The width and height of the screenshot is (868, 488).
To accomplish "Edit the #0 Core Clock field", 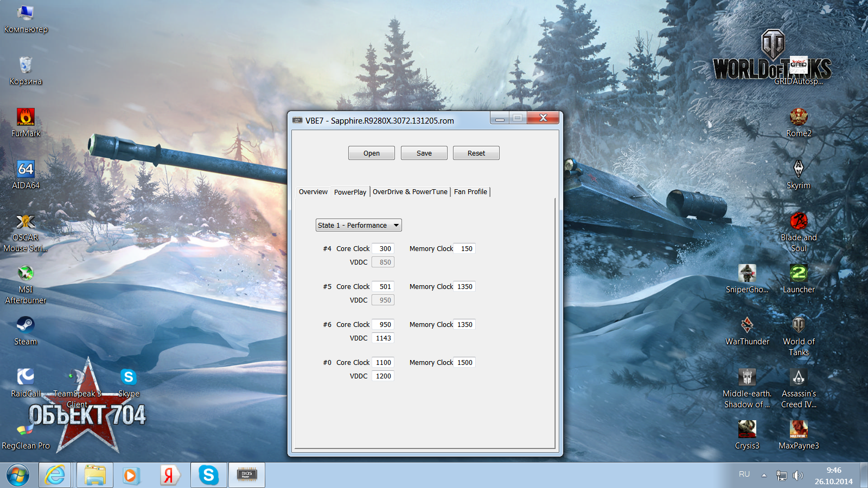I will (383, 363).
